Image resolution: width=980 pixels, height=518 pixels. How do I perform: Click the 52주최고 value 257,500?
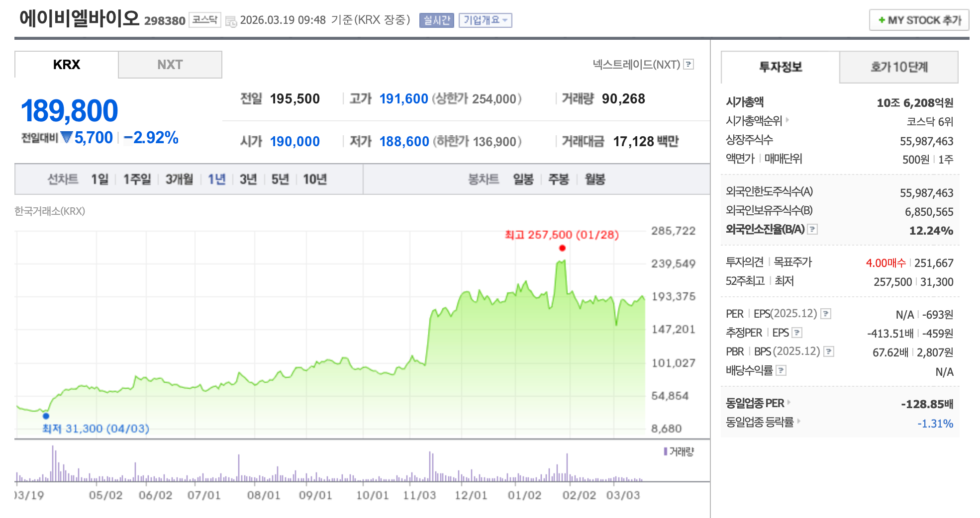point(892,282)
